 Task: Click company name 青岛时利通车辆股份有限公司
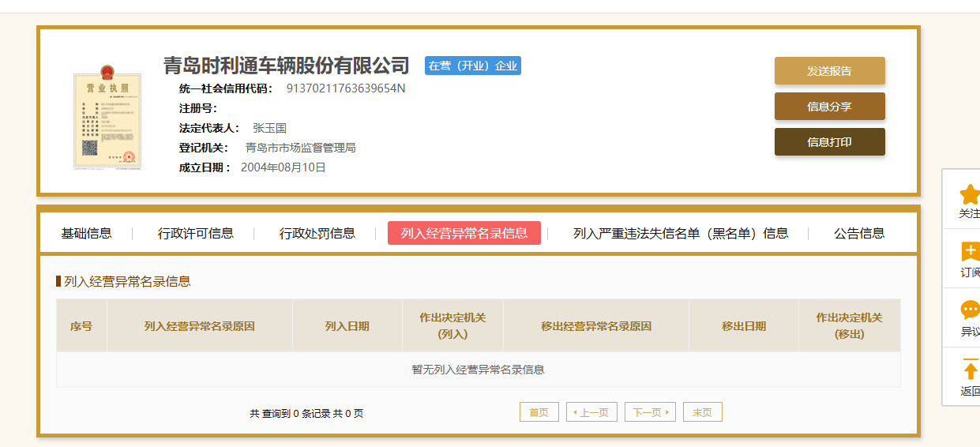(x=287, y=65)
